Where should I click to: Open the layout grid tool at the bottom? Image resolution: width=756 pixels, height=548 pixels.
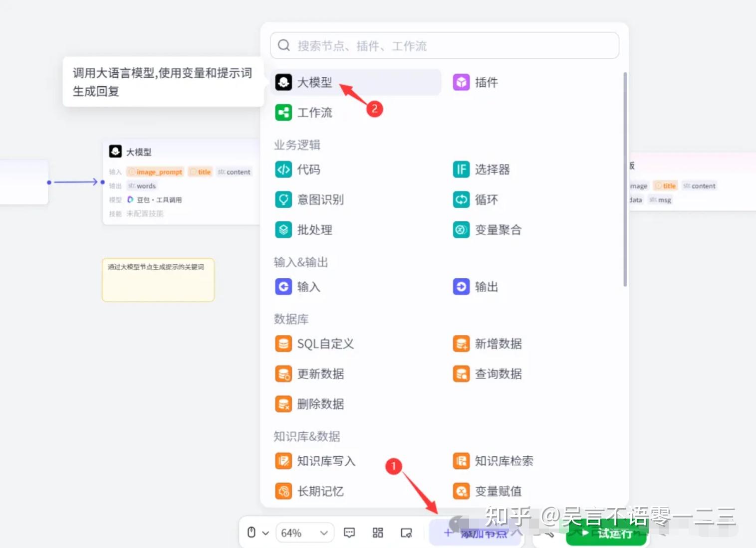[x=377, y=533]
